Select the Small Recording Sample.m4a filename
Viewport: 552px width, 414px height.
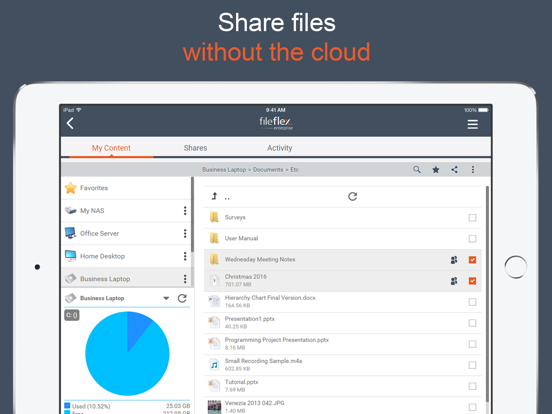[x=263, y=361]
